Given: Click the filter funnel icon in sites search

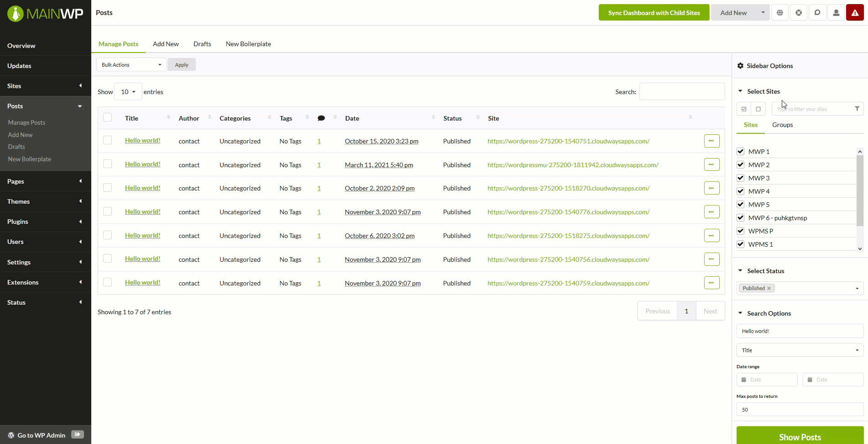Looking at the screenshot, I should point(857,109).
